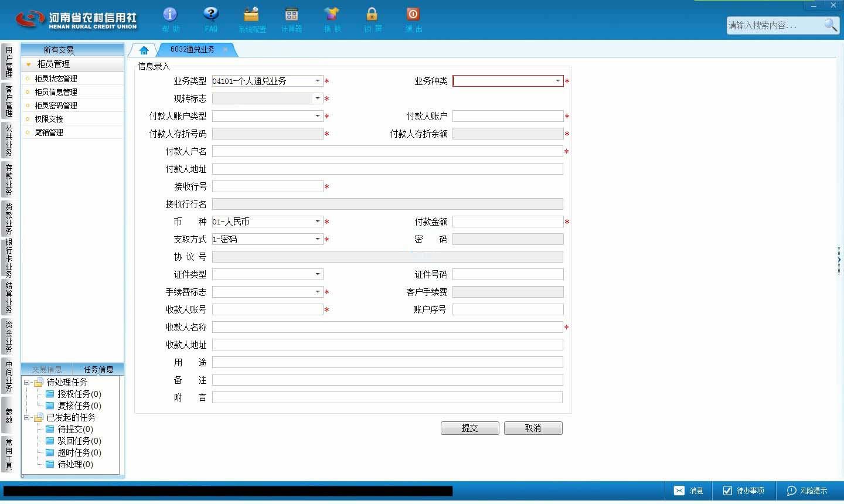Switch to 任务信息 tab

click(x=98, y=369)
